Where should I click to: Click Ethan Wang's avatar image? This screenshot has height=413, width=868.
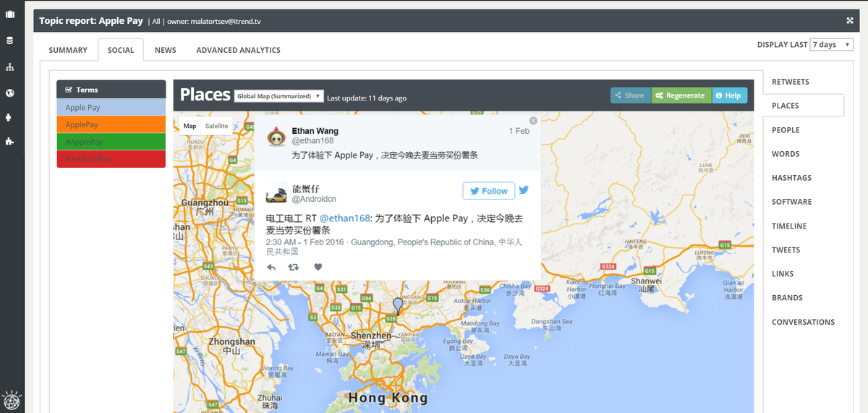click(x=277, y=136)
